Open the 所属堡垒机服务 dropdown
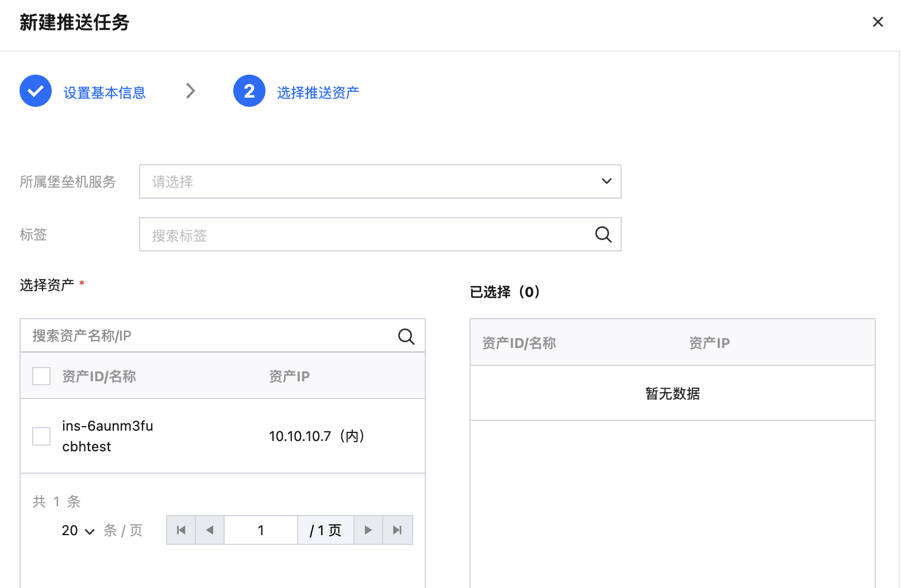This screenshot has width=901, height=588. (380, 181)
